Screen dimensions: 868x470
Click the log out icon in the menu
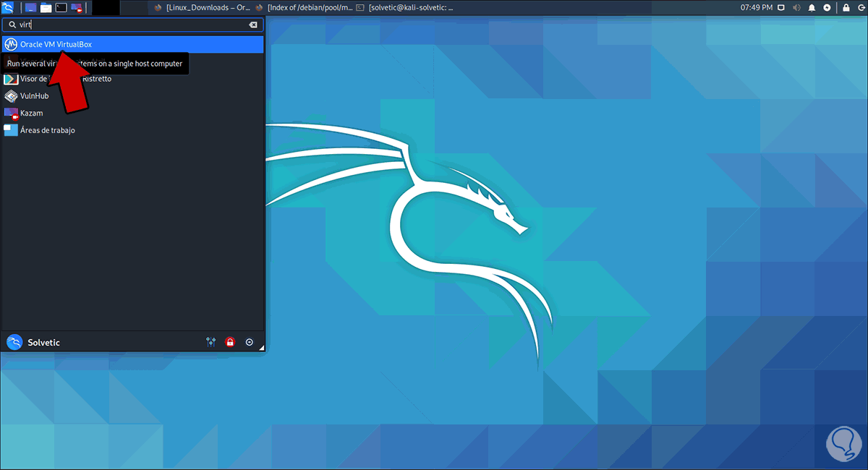[250, 343]
